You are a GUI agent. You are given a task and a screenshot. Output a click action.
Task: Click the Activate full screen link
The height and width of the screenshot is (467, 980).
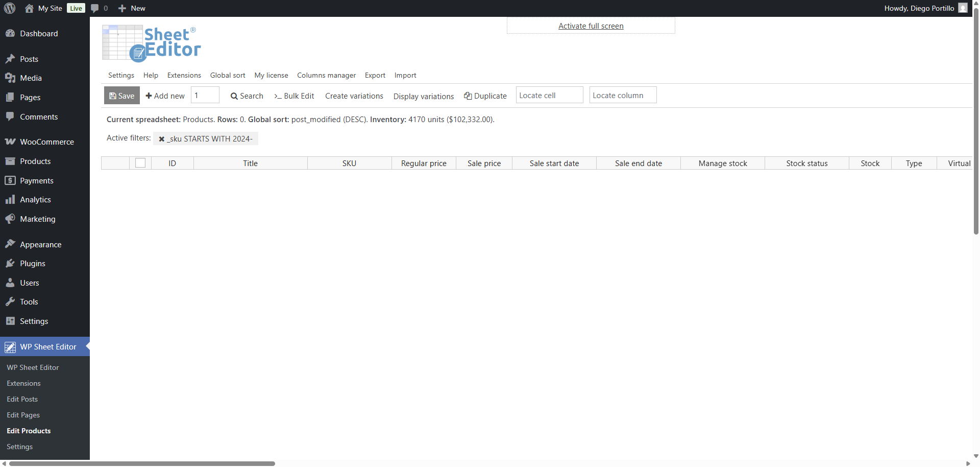click(x=591, y=26)
